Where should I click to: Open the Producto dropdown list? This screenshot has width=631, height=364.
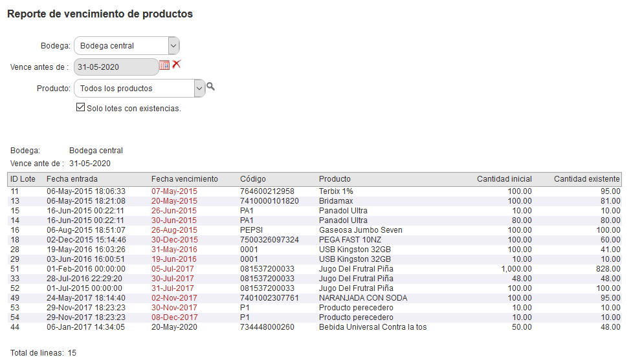click(x=199, y=88)
